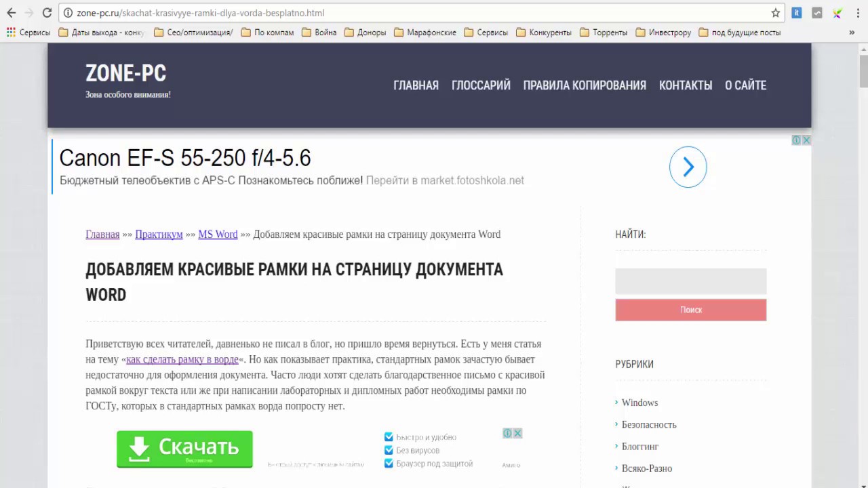Open the 'Инвестрору' bookmarks folder
868x488 pixels.
click(663, 32)
